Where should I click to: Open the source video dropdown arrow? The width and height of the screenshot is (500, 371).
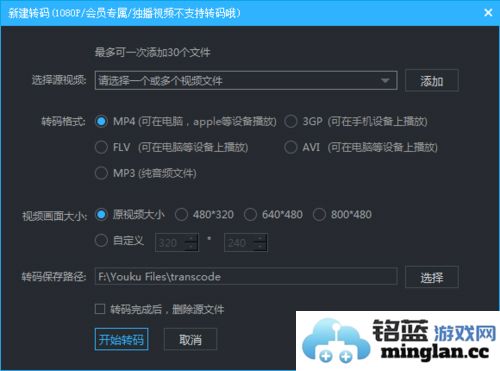pos(385,80)
